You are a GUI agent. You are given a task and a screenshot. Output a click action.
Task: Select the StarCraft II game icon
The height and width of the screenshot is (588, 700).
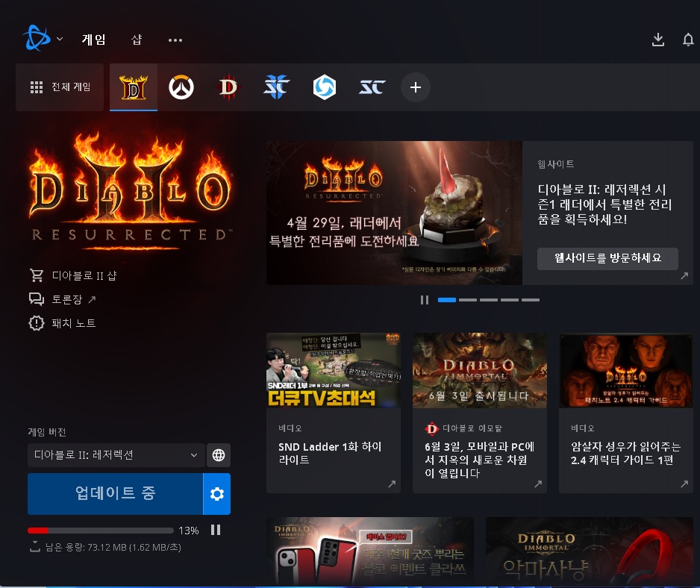(x=276, y=87)
